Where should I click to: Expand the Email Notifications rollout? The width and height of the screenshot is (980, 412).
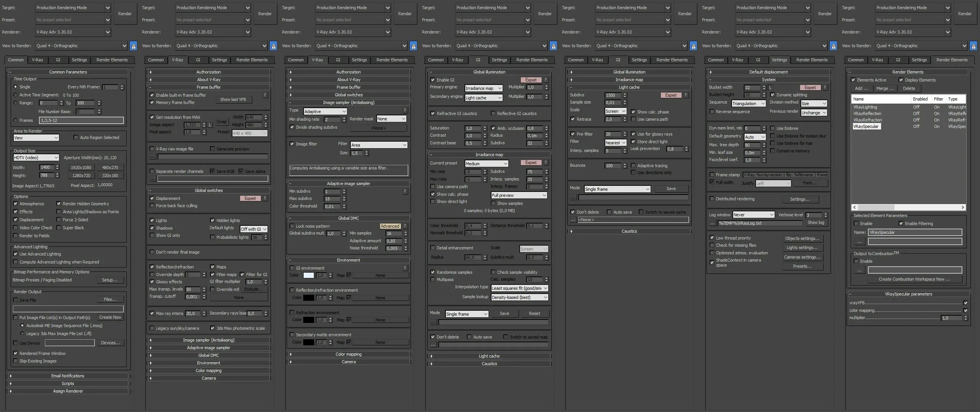tap(68, 376)
